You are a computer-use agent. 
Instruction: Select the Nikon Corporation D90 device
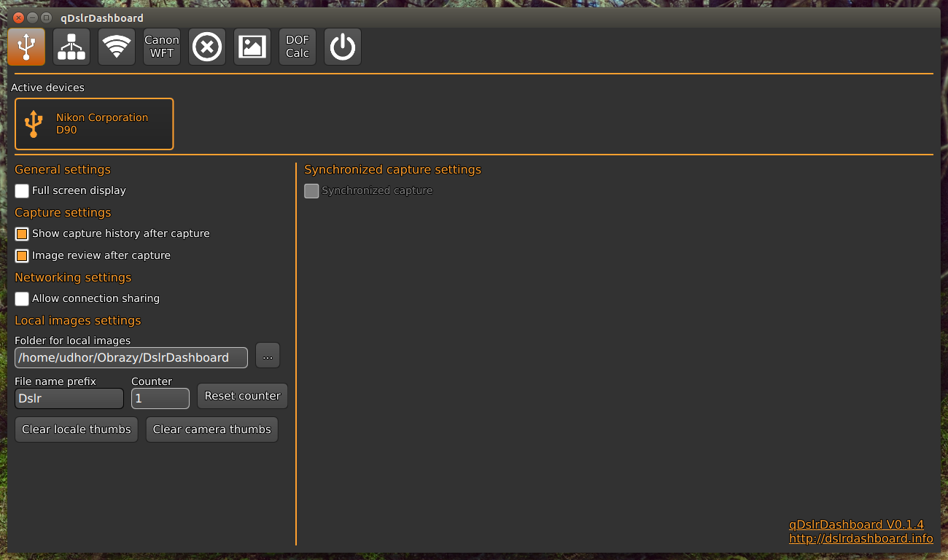94,124
